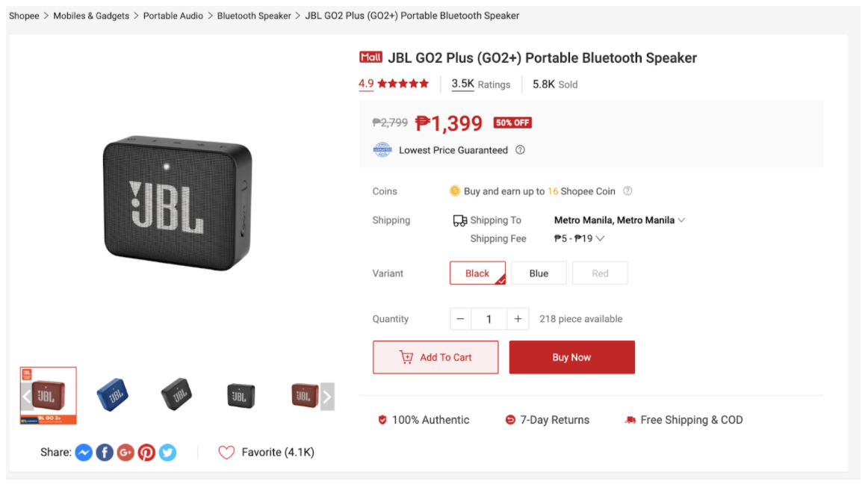Share the listing on Twitter

167,452
